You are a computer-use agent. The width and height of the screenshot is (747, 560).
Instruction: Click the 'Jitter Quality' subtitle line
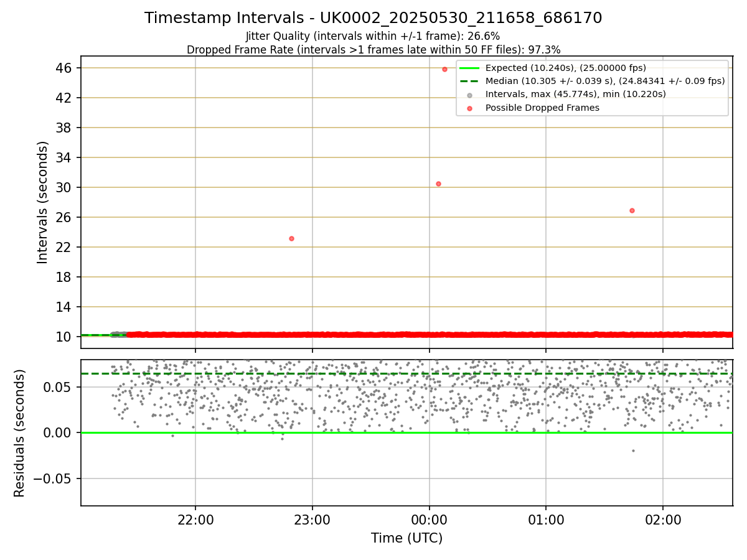(373, 36)
